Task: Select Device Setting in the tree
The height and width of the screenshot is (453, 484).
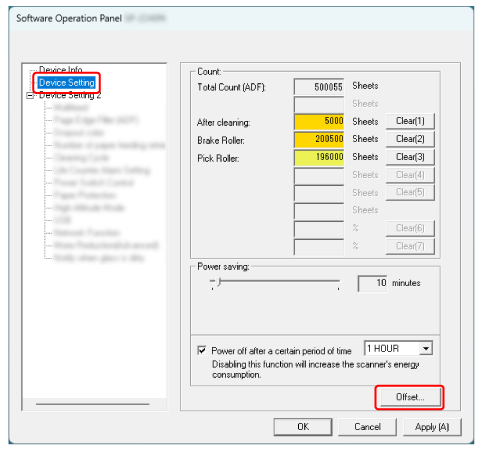Action: pyautogui.click(x=67, y=82)
